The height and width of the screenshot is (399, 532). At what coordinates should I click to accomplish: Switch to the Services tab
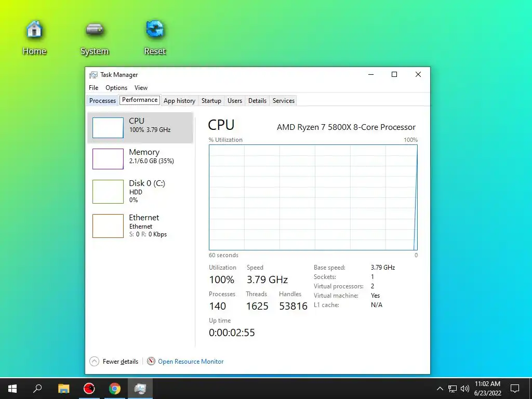click(x=284, y=101)
